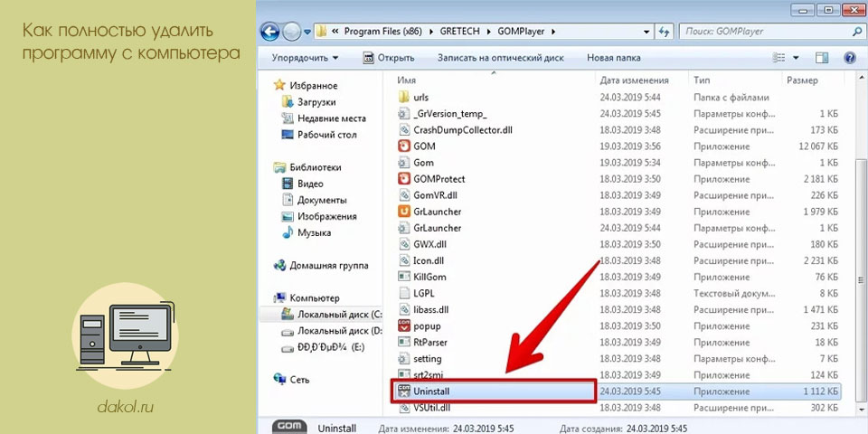Select the CrashDumpCollector.dll file icon

pyautogui.click(x=404, y=130)
